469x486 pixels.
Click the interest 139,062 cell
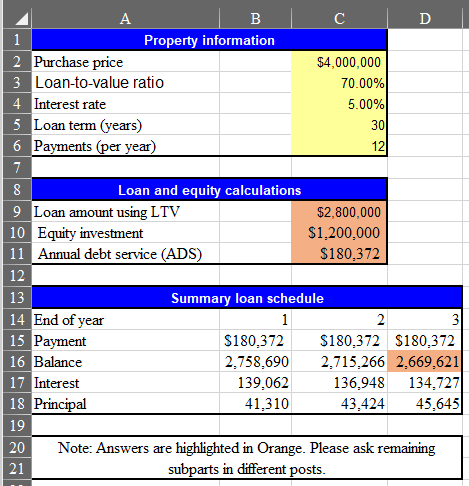pyautogui.click(x=255, y=382)
